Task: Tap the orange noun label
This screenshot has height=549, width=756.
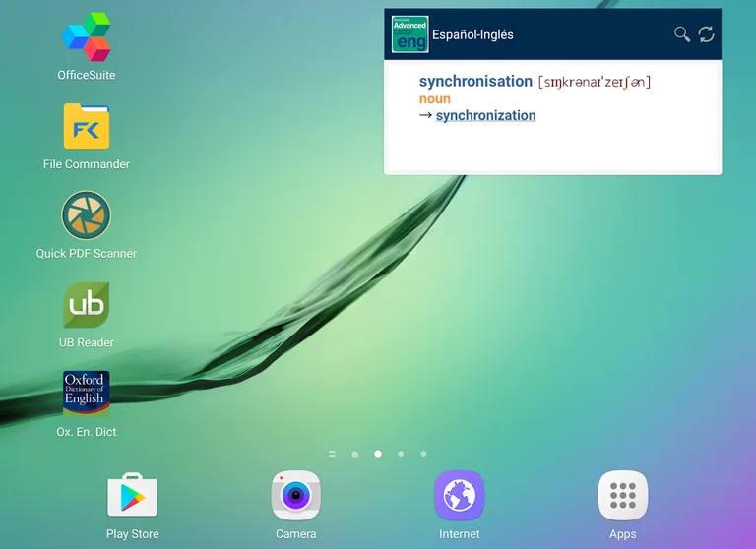Action: 435,98
